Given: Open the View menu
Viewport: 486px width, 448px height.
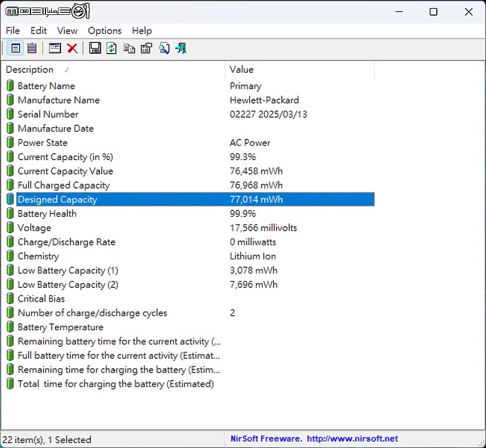Looking at the screenshot, I should [67, 31].
